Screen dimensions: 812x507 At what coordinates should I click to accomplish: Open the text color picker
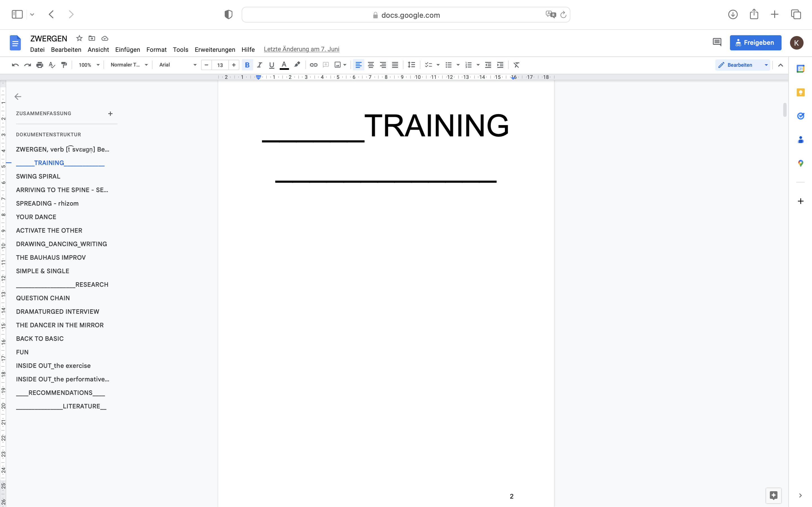[284, 65]
